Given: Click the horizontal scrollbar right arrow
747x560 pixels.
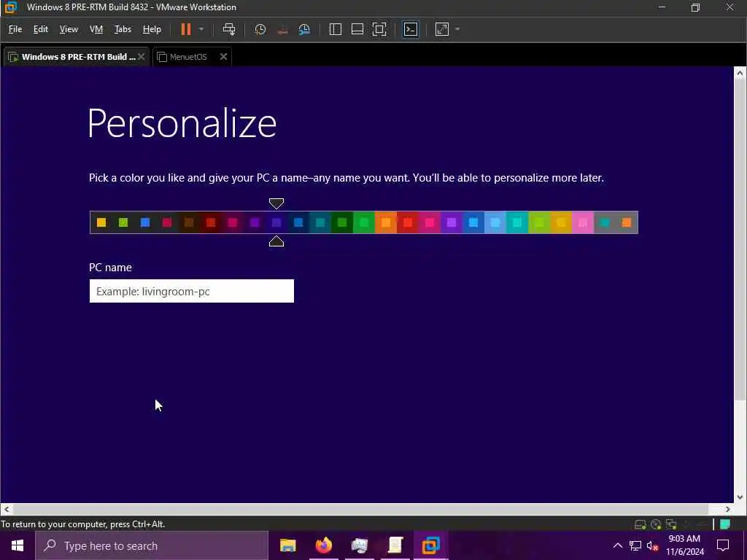Looking at the screenshot, I should click(727, 509).
